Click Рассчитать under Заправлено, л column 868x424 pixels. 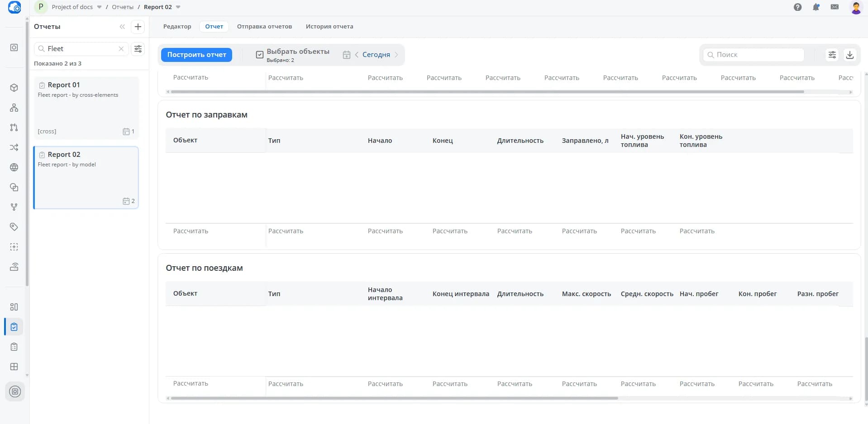coord(579,231)
